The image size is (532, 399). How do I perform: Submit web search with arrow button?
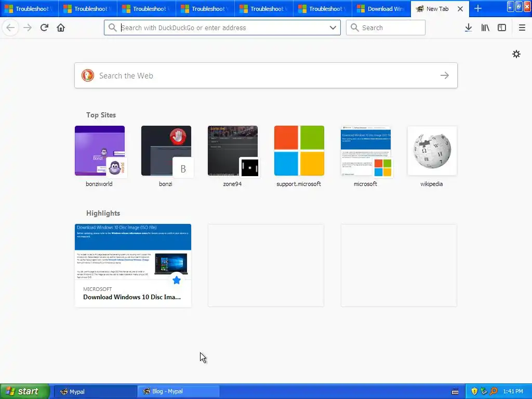(x=445, y=75)
